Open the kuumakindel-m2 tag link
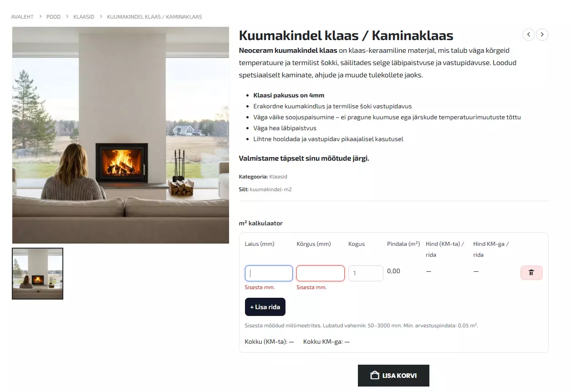The width and height of the screenshot is (571, 392). [270, 189]
